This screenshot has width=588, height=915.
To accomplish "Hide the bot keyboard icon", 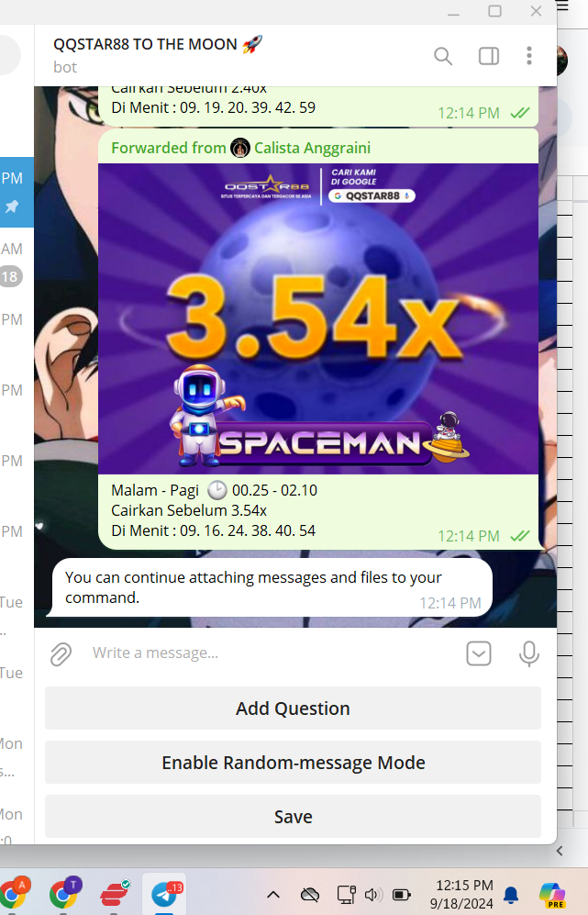I will point(479,653).
